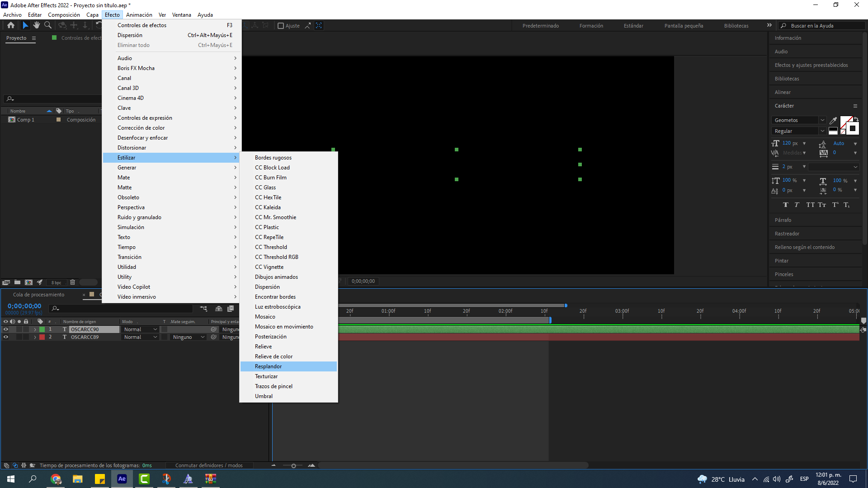Expand layer 2 OSCARCC89 properties
The image size is (868, 488).
point(35,337)
